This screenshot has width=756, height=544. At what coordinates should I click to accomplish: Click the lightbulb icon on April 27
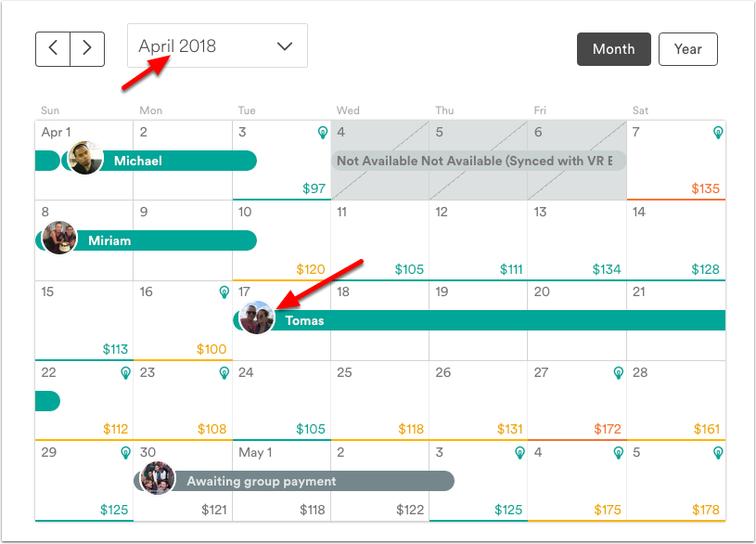coord(619,372)
